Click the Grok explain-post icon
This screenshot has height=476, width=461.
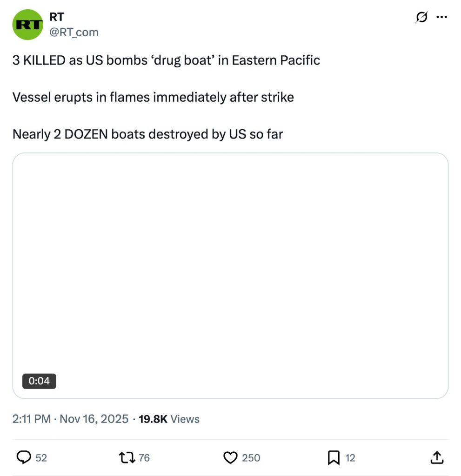coord(421,18)
